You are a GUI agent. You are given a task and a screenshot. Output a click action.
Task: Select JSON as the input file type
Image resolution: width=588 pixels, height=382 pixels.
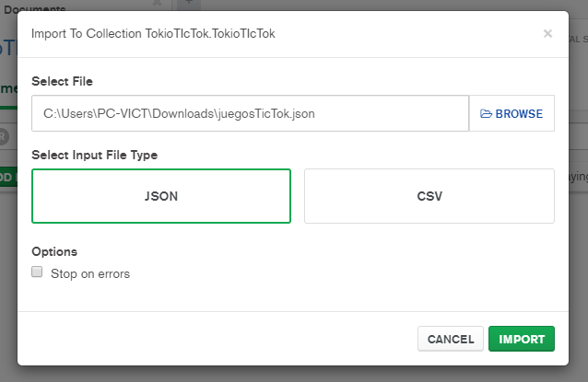[161, 196]
